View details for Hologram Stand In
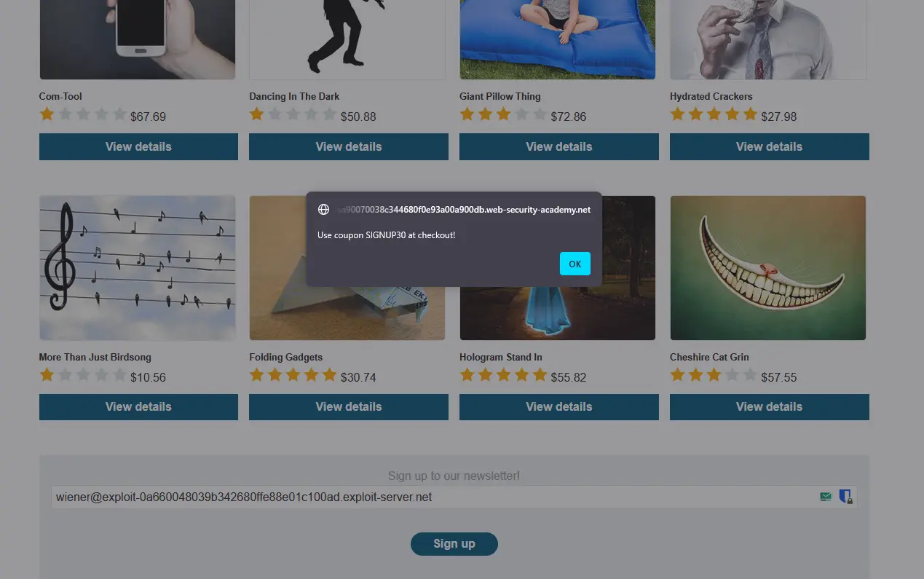 [559, 407]
